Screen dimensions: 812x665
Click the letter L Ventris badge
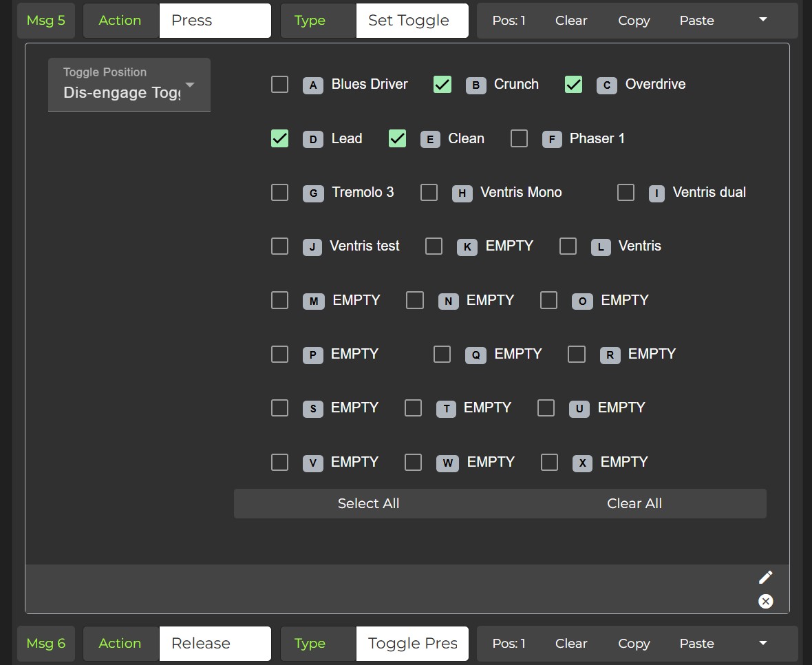pos(601,247)
